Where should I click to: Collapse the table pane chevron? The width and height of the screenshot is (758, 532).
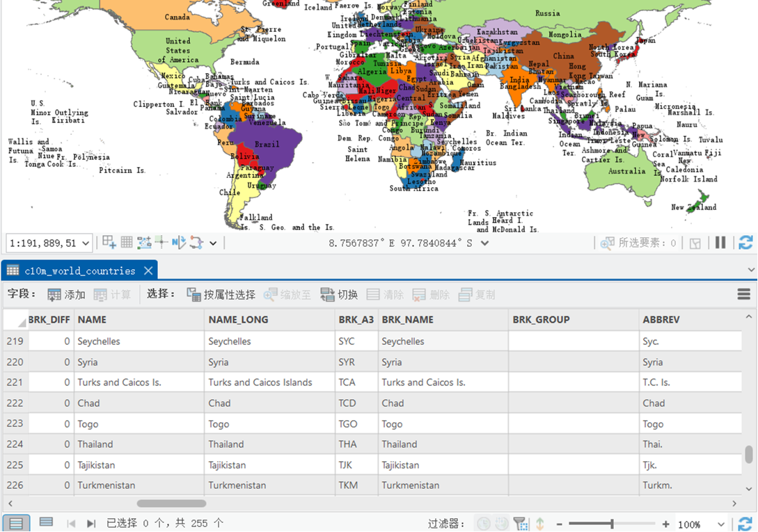(751, 270)
